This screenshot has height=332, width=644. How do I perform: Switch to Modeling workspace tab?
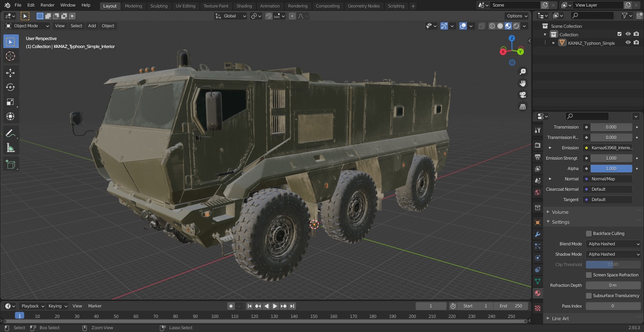point(133,6)
